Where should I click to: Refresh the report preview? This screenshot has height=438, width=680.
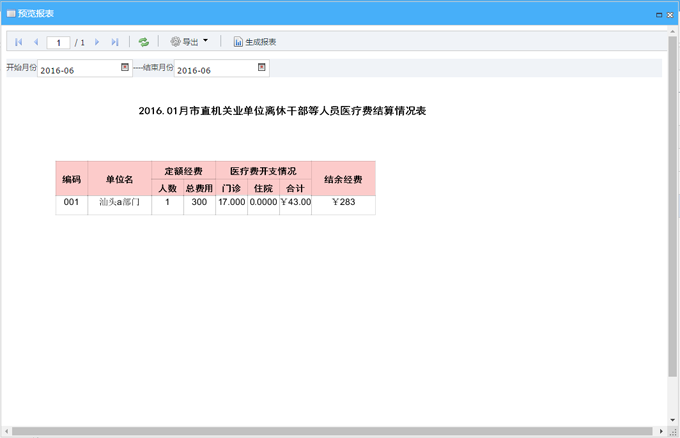[144, 42]
